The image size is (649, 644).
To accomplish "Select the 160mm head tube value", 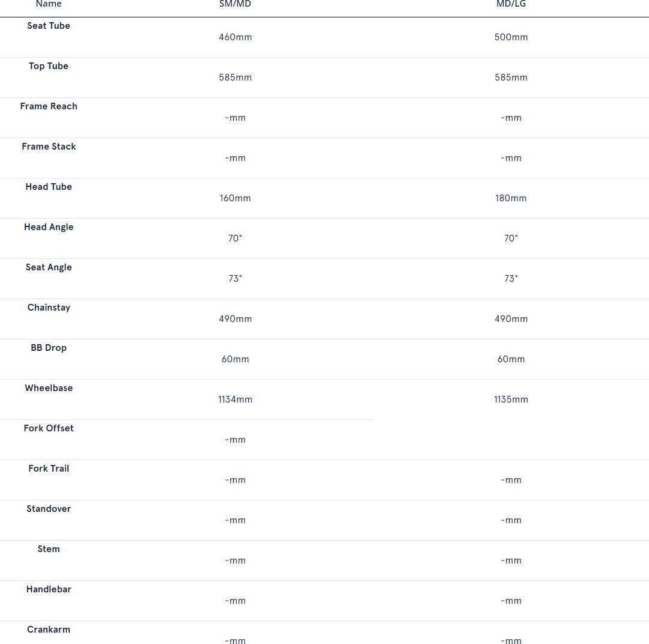I will (235, 198).
